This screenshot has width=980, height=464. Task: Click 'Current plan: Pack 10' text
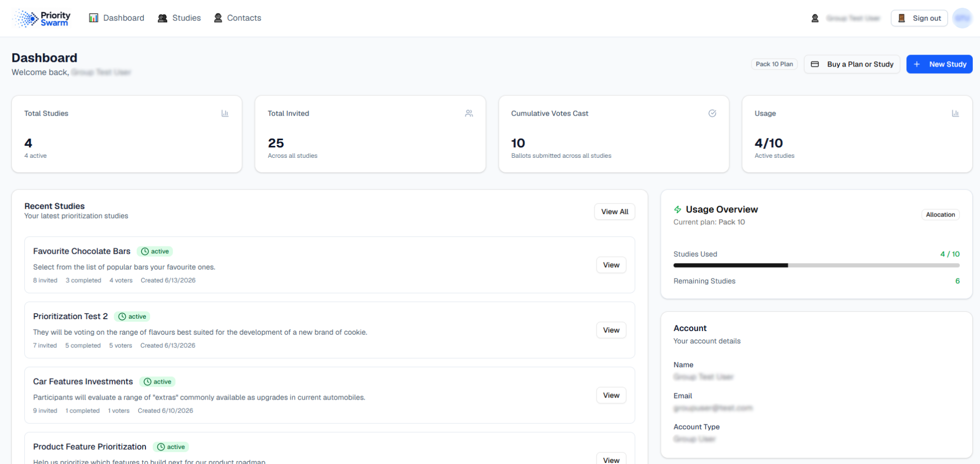[709, 222]
